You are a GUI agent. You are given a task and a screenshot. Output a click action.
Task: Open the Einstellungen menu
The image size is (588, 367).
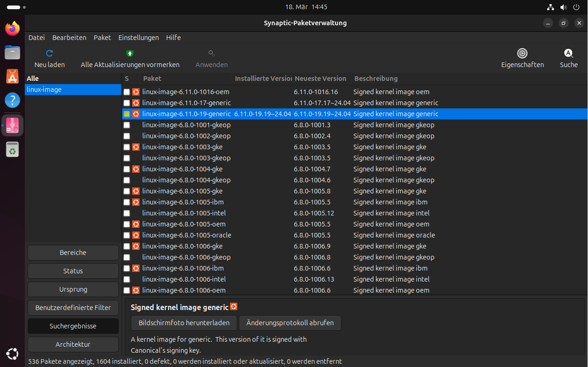point(138,38)
